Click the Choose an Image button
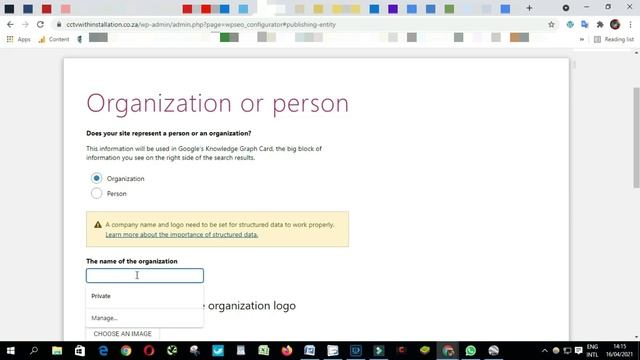Screen dimensions: 640x360 [x=122, y=334]
